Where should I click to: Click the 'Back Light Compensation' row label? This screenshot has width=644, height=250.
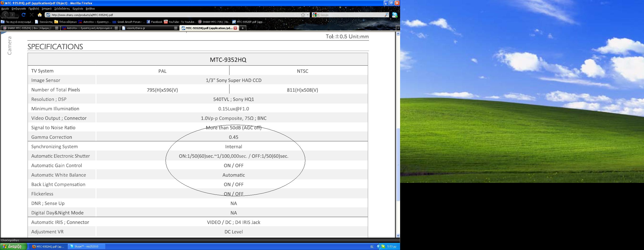point(58,185)
